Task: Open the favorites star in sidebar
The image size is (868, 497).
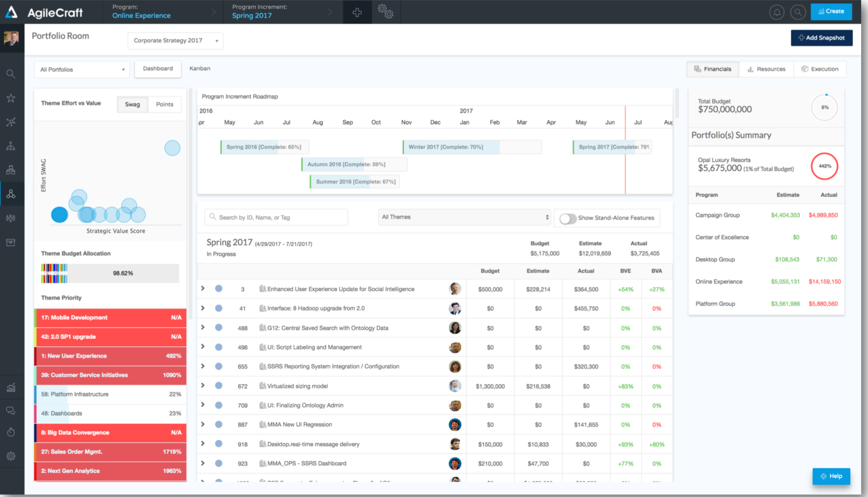Action: [11, 98]
